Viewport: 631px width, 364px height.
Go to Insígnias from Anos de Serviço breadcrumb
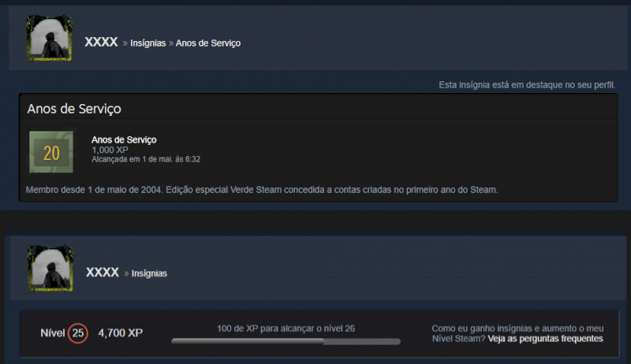point(147,43)
